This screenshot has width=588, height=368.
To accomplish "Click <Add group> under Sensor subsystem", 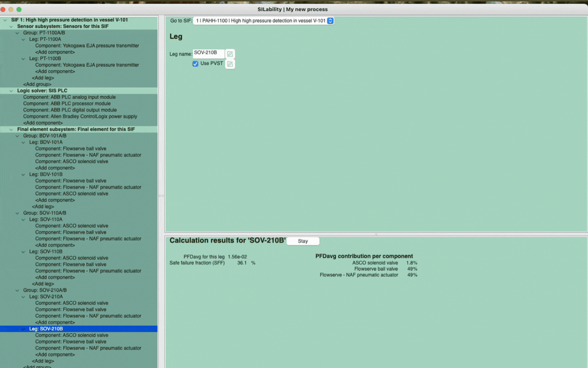I will (x=37, y=84).
